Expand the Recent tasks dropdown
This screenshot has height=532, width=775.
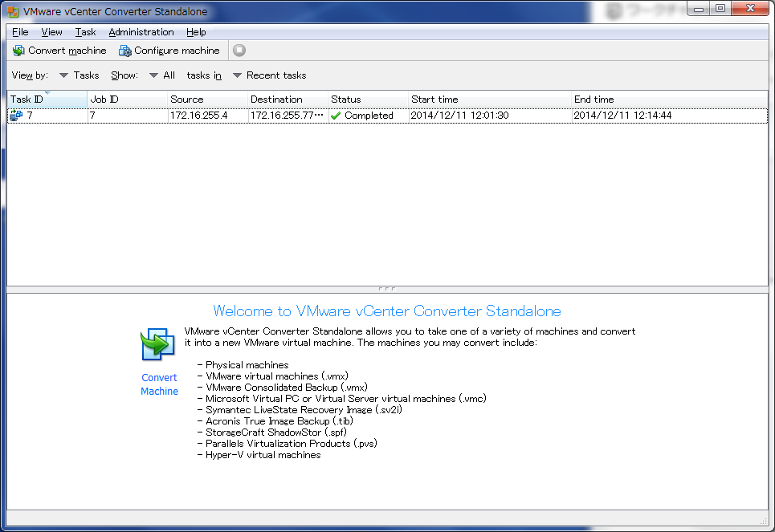[x=269, y=75]
